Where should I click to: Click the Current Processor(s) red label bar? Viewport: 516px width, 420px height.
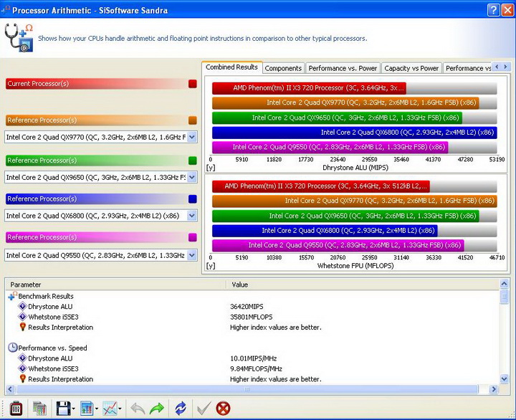coord(97,84)
